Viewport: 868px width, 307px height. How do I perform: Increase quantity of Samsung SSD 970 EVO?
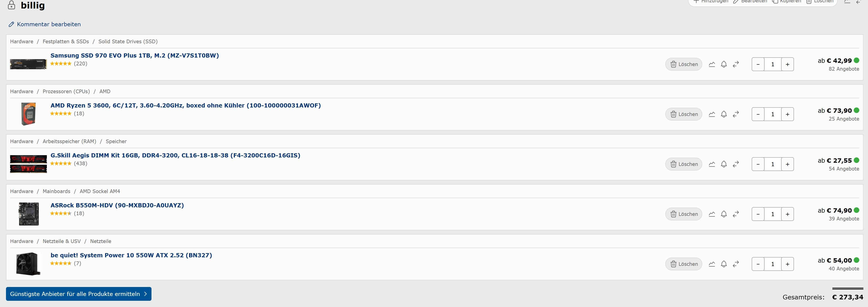788,64
